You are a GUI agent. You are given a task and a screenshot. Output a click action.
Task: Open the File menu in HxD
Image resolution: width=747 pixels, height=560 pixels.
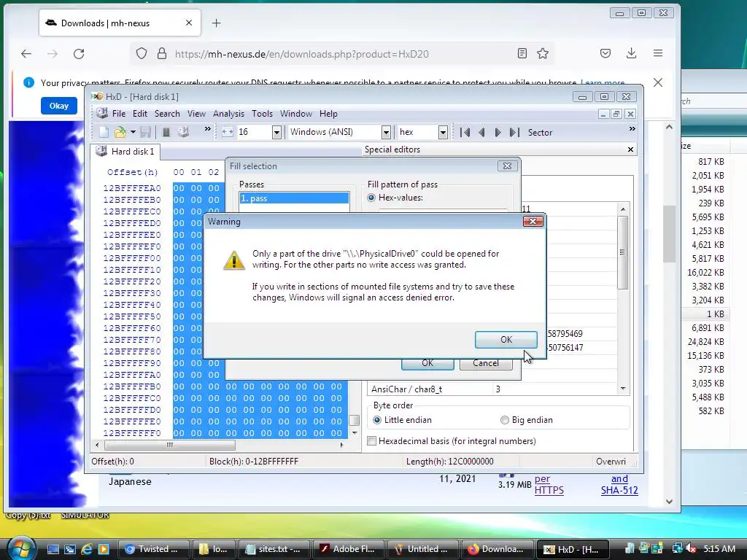point(119,114)
